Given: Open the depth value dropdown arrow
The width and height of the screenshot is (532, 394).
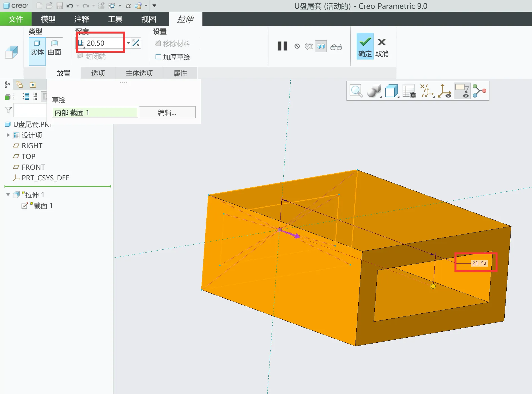Looking at the screenshot, I should click(x=128, y=43).
